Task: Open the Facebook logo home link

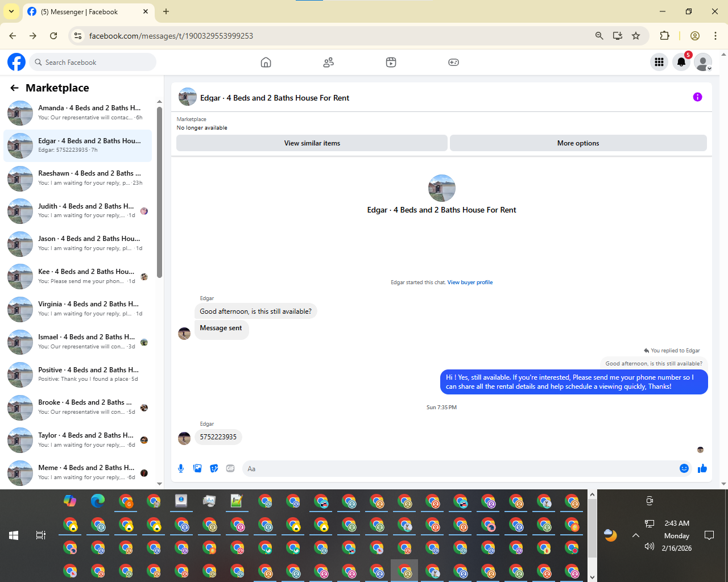Action: click(x=16, y=62)
